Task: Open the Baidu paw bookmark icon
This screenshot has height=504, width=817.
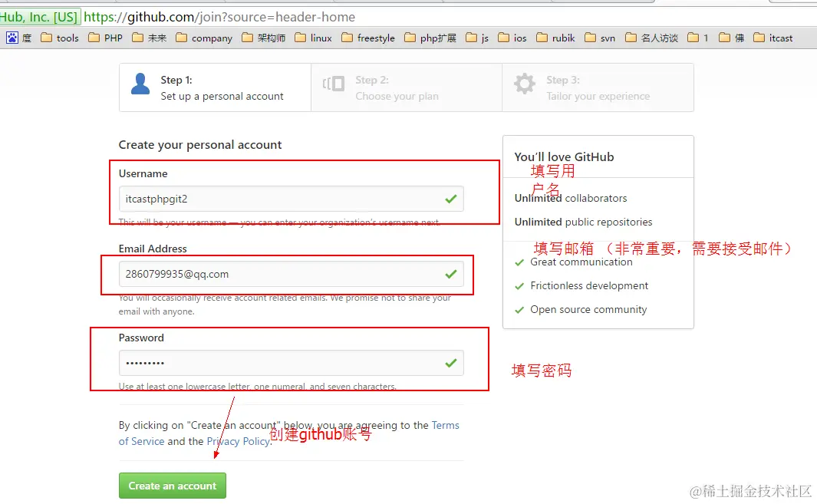Action: (12, 38)
